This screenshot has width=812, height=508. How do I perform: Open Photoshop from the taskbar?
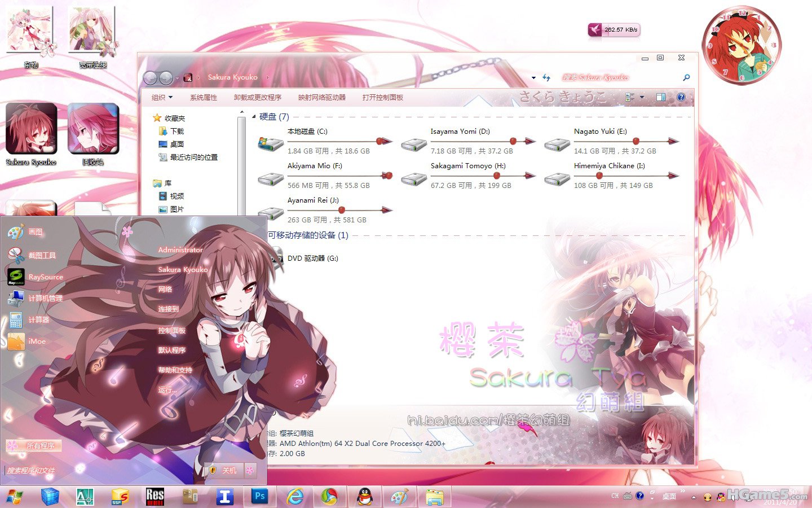pos(259,496)
